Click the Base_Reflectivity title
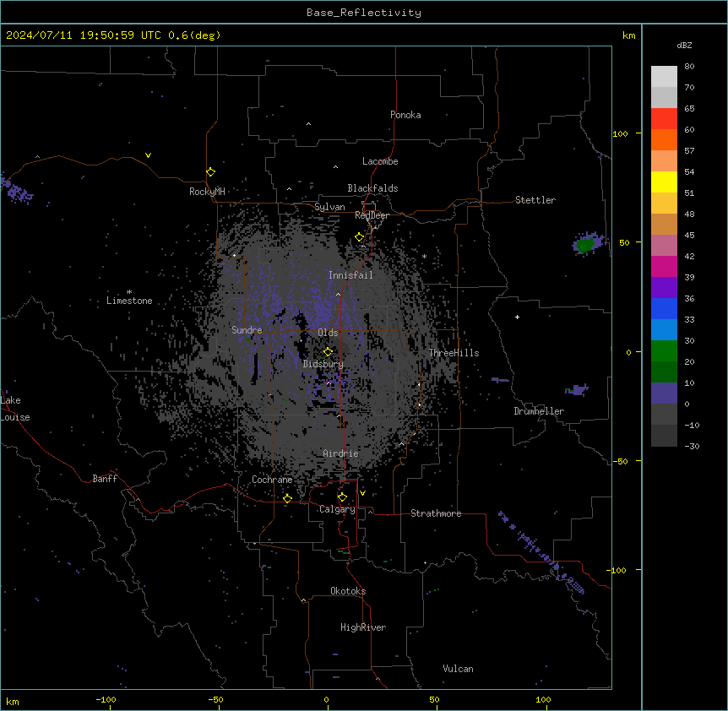The height and width of the screenshot is (711, 728). tap(364, 13)
